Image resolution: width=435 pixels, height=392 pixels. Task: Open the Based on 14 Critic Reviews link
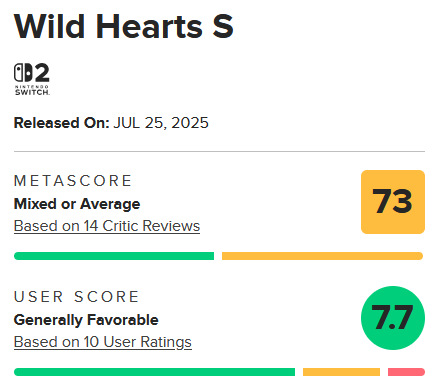pos(107,226)
